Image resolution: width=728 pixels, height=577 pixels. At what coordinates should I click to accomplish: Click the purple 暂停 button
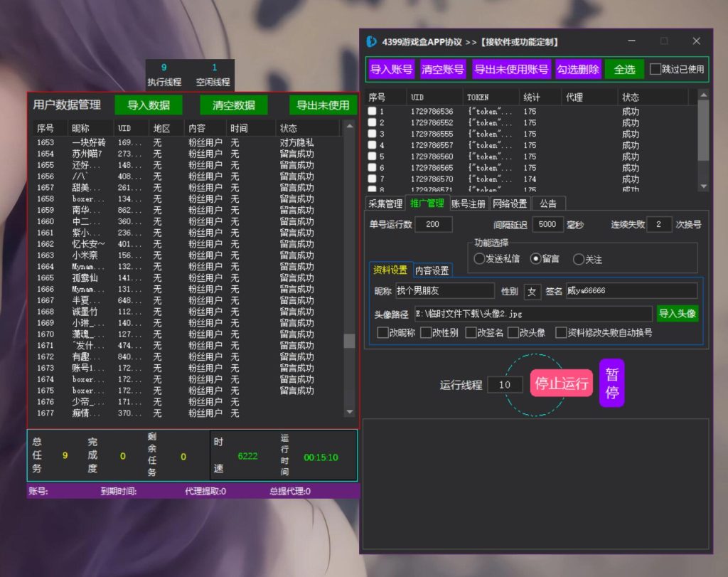point(611,383)
